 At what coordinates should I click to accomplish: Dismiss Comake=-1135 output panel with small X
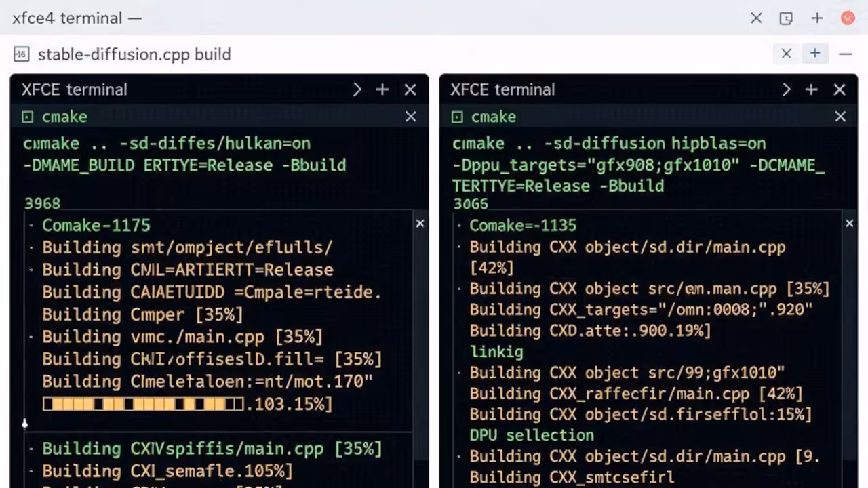point(849,223)
